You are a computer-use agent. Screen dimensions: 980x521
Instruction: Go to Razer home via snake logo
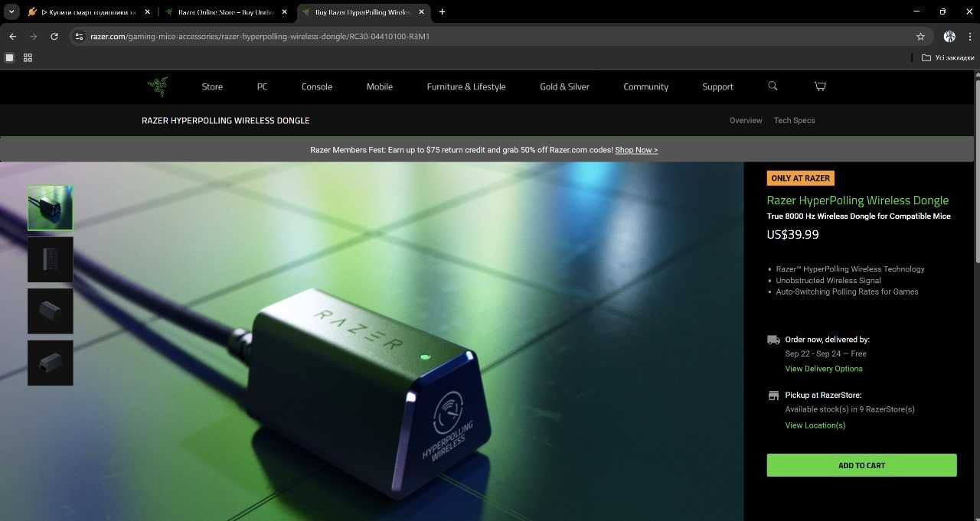click(158, 86)
